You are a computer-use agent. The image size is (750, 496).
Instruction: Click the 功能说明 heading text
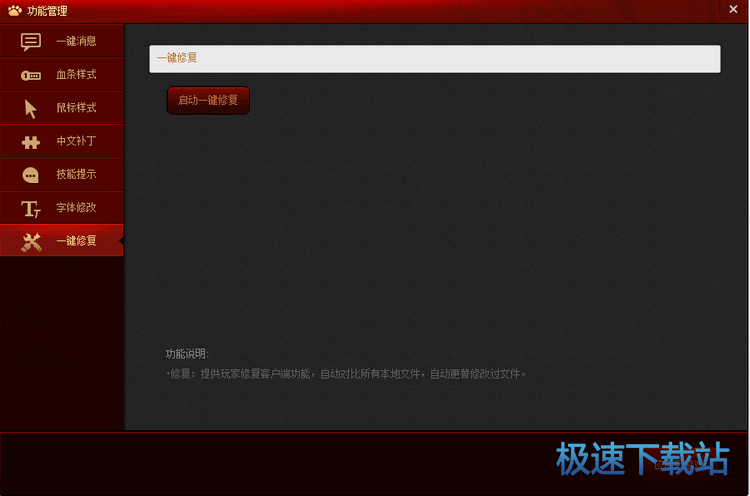[x=187, y=354]
